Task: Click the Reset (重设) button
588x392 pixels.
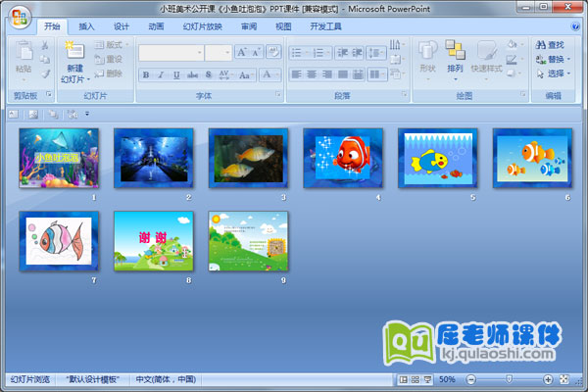Action: (109, 59)
